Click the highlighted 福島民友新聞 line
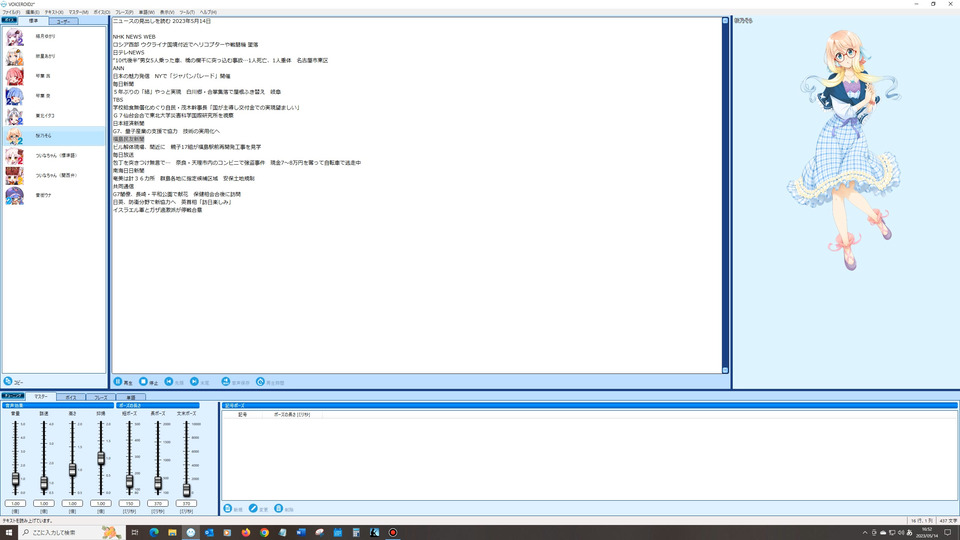The width and height of the screenshot is (960, 540). coord(129,139)
